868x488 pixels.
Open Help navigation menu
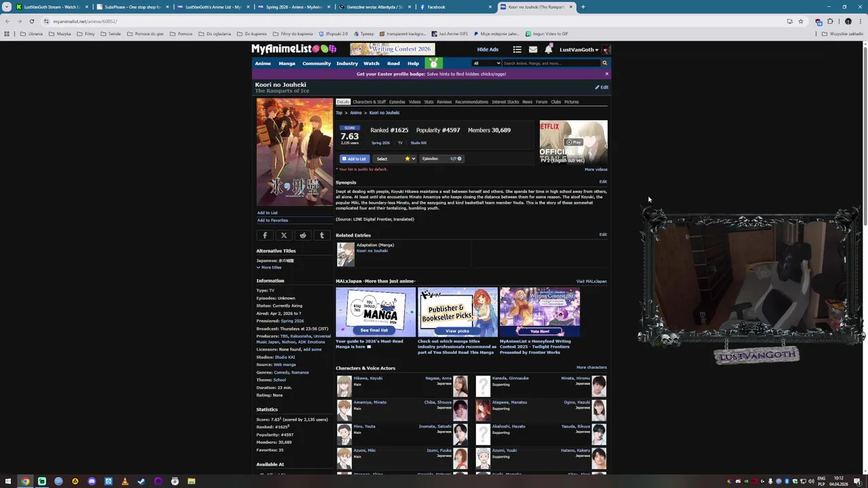click(x=413, y=64)
